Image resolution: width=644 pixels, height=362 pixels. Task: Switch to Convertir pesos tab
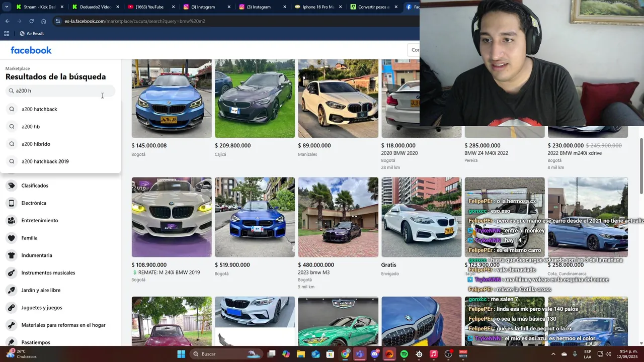point(374,7)
